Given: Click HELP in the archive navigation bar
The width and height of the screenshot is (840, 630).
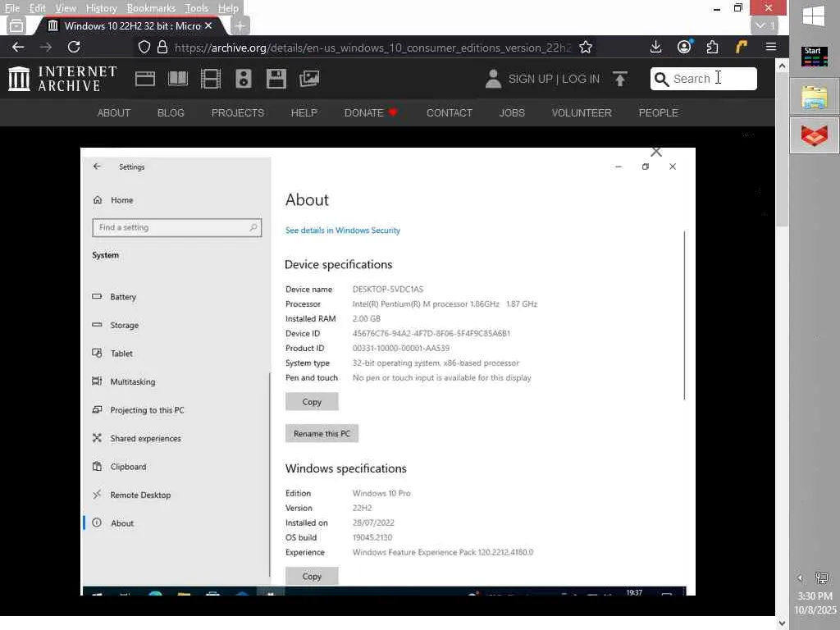Looking at the screenshot, I should 304,113.
